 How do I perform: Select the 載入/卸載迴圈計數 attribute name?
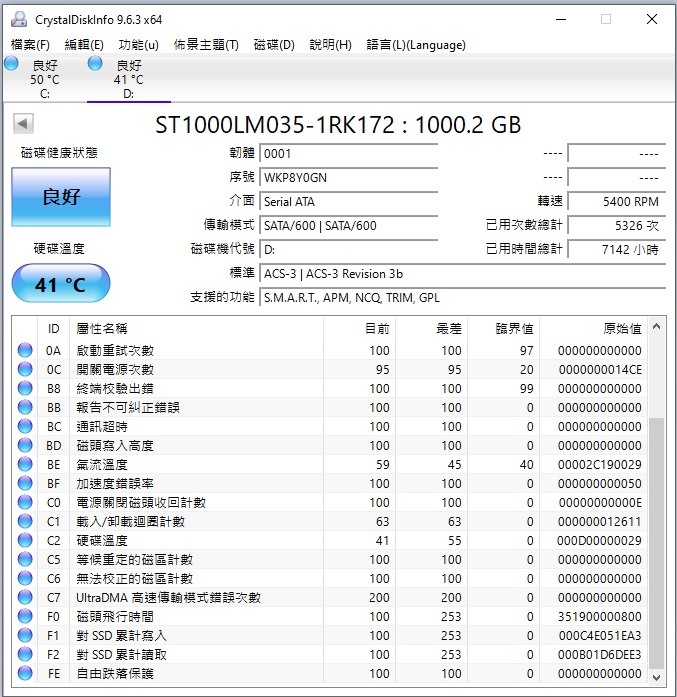130,521
